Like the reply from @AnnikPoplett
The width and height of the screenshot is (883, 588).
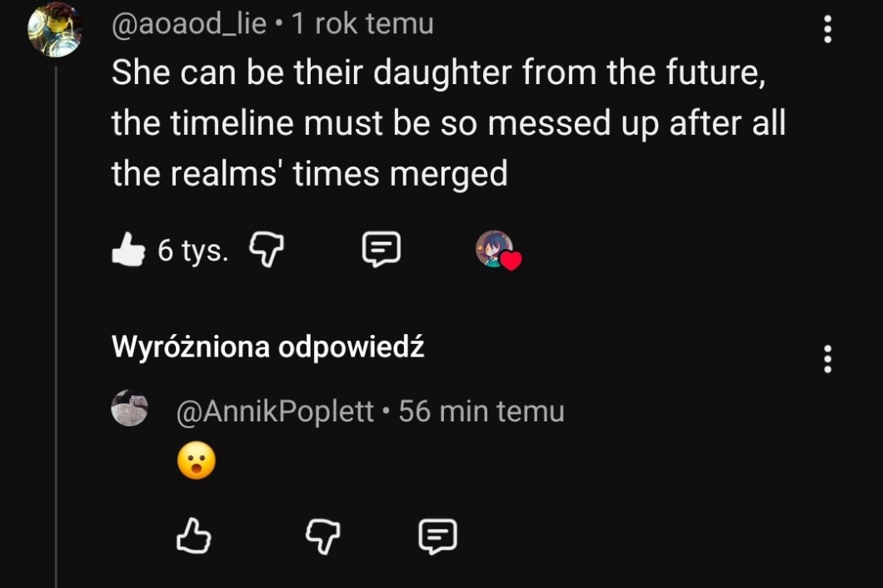[193, 536]
